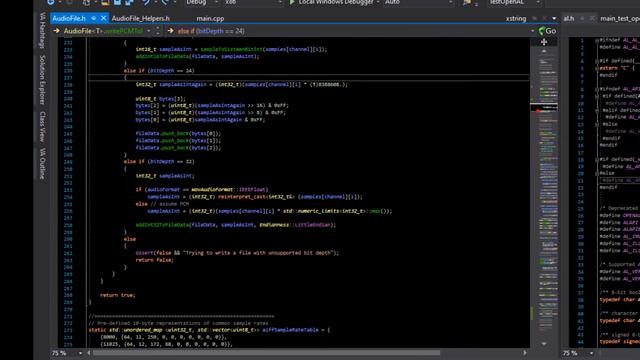Close the xstring preview tab
The height and width of the screenshot is (360, 640).
pos(544,18)
